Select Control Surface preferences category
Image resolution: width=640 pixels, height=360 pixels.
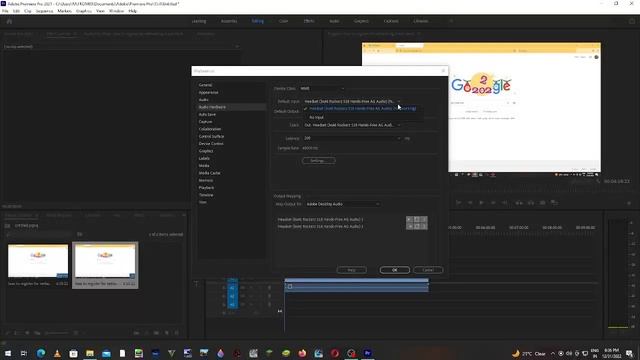coord(211,136)
